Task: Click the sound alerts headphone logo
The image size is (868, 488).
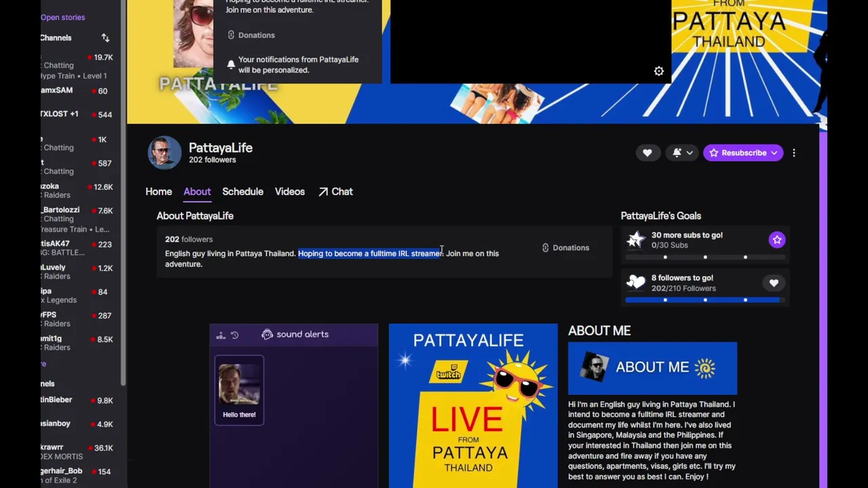Action: (x=267, y=334)
